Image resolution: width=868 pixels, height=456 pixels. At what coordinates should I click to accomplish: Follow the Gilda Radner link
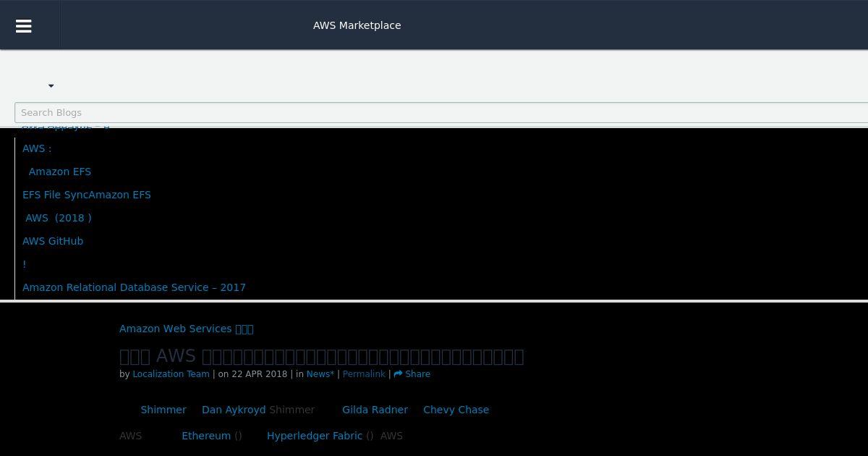pos(375,410)
